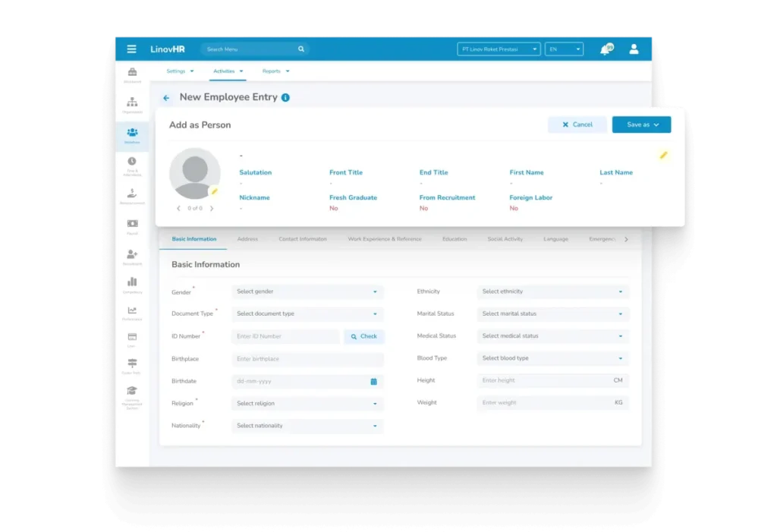Click the From Recruitment label

point(447,197)
